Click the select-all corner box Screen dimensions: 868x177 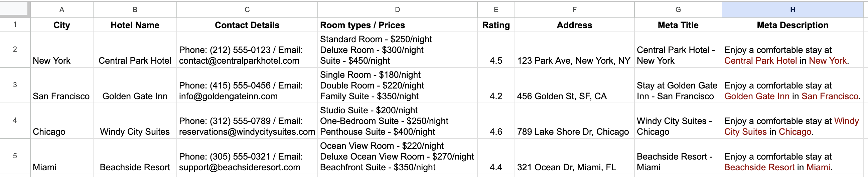pyautogui.click(x=15, y=9)
